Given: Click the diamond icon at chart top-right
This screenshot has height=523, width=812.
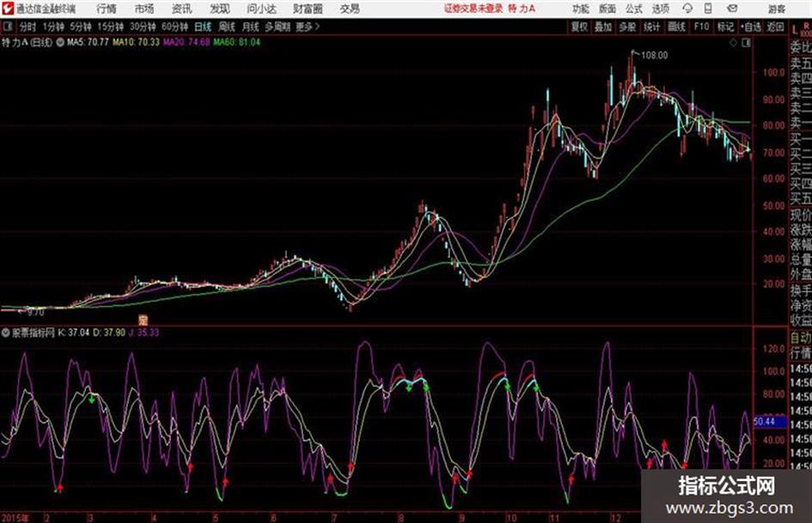Looking at the screenshot, I should tap(733, 43).
